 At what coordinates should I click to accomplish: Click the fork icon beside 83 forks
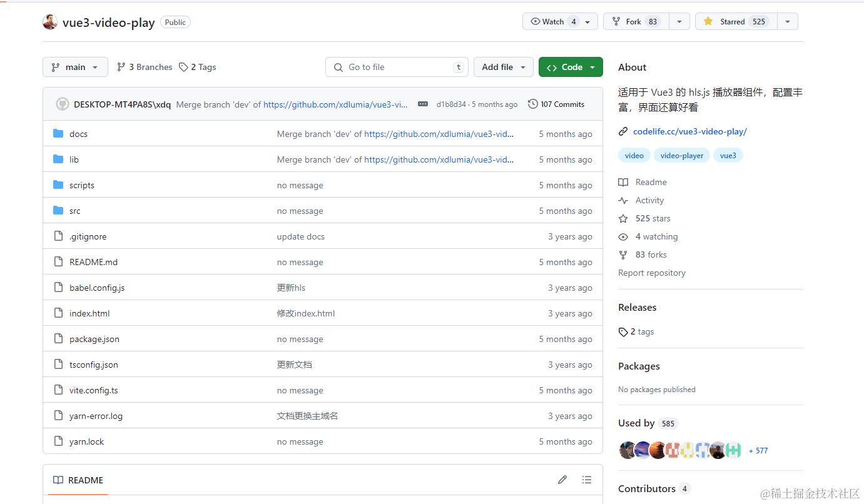623,255
